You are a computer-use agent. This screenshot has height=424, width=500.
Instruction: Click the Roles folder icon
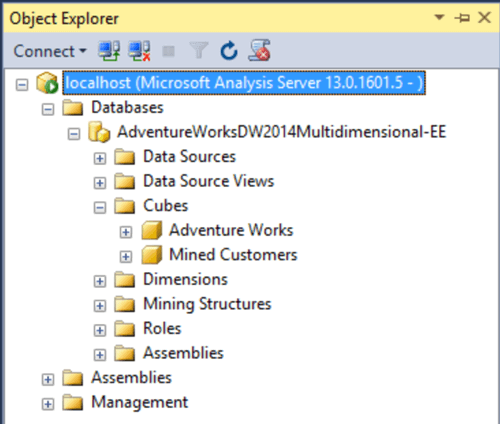tap(125, 328)
